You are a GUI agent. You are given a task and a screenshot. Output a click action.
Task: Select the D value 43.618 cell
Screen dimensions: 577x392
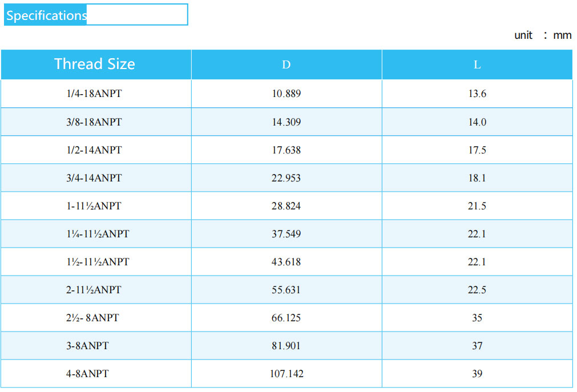(x=286, y=262)
